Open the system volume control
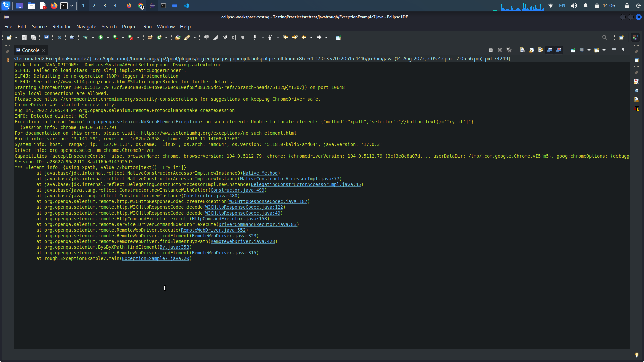Image resolution: width=644 pixels, height=362 pixels. click(574, 6)
